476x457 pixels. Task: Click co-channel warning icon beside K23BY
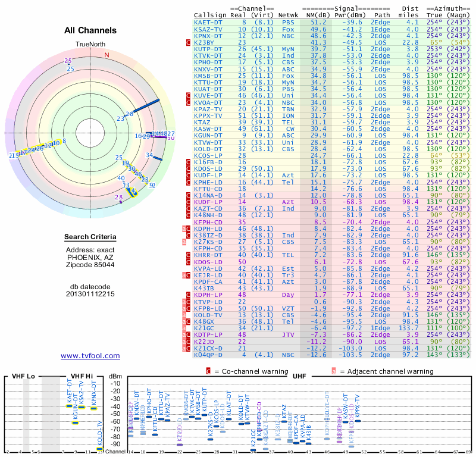[189, 43]
